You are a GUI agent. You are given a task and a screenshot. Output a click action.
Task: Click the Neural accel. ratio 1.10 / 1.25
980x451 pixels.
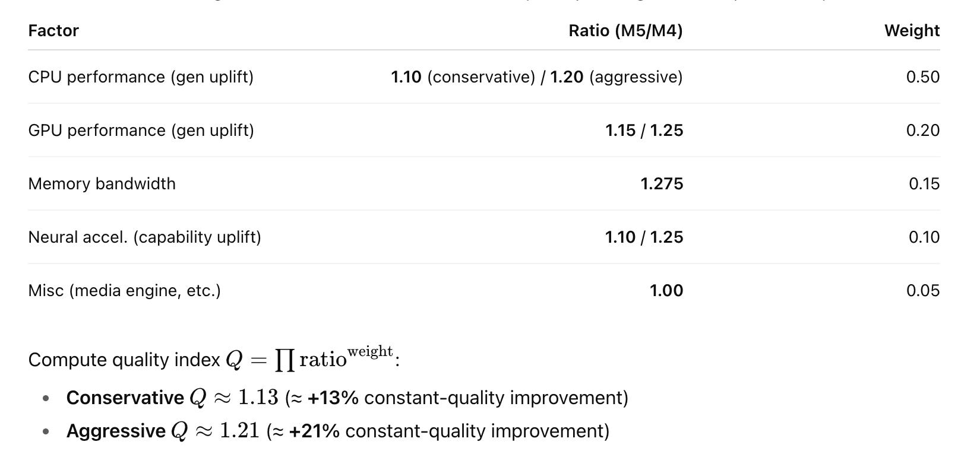tap(644, 237)
